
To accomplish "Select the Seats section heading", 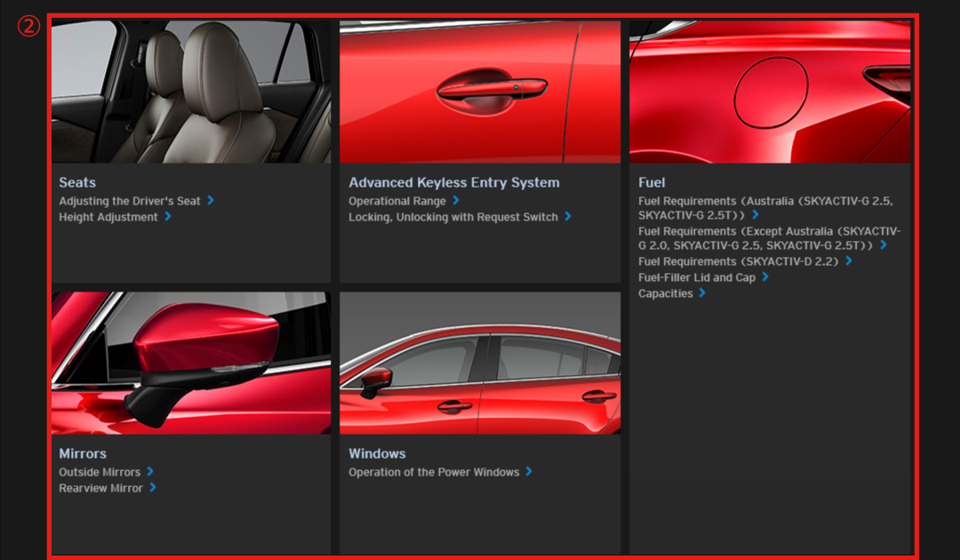I will [x=77, y=182].
